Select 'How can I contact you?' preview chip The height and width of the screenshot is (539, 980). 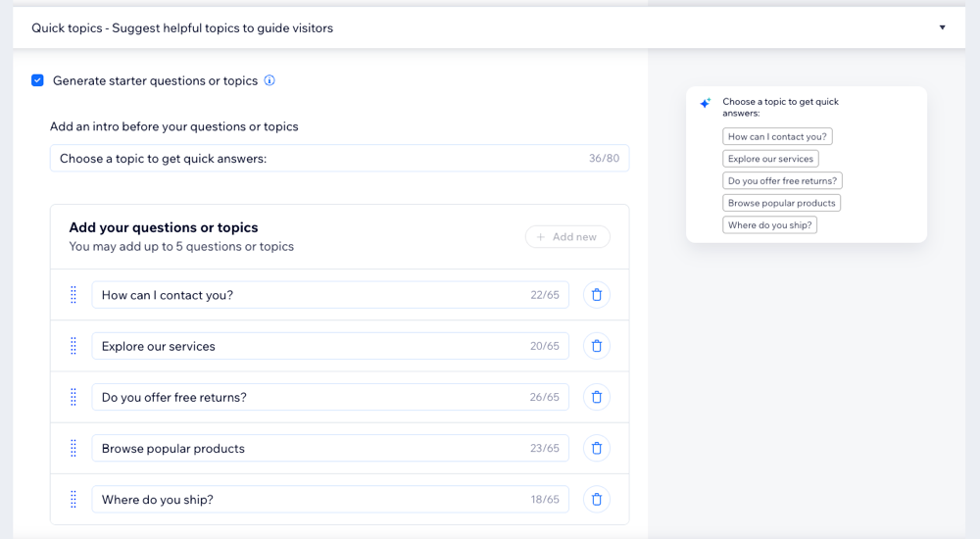(777, 137)
